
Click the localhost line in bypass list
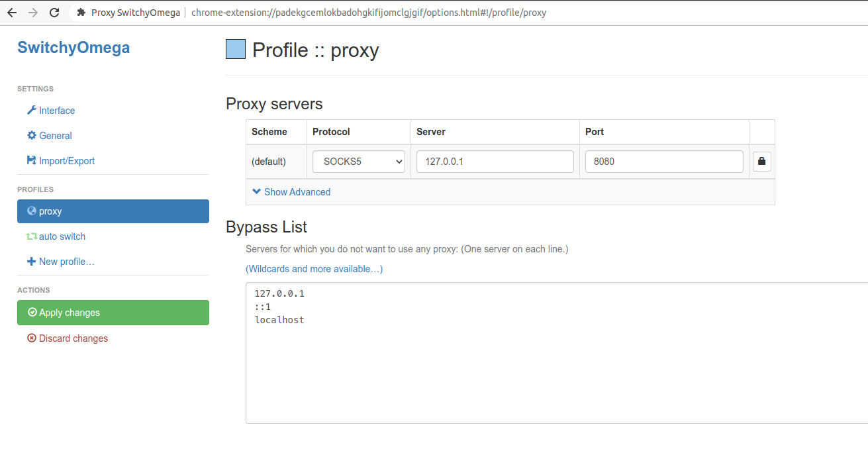tap(279, 320)
